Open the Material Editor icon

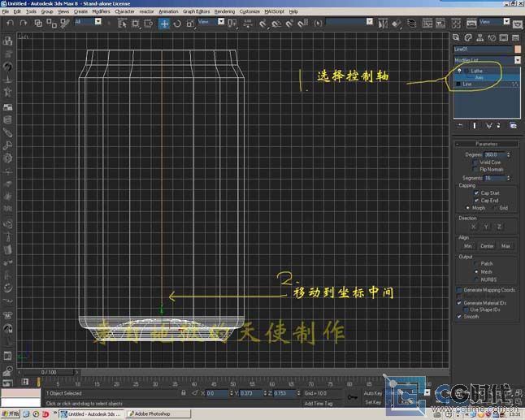click(x=456, y=24)
